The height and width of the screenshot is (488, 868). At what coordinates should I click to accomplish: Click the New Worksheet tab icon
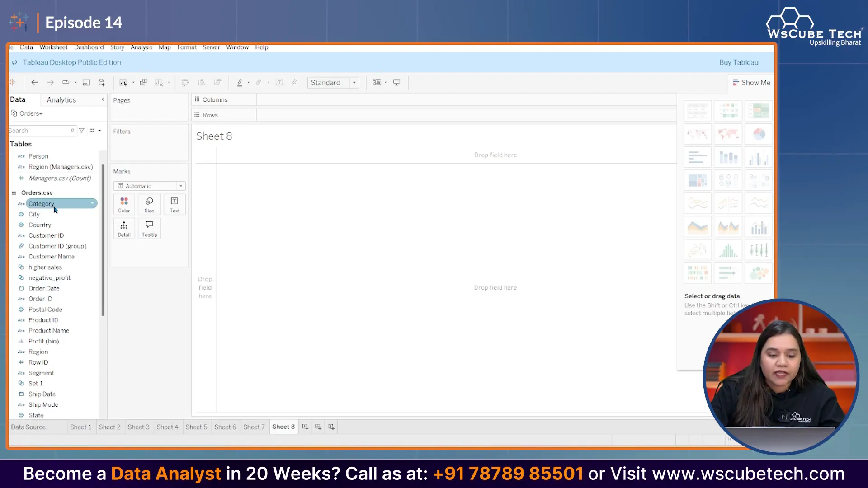coord(306,427)
